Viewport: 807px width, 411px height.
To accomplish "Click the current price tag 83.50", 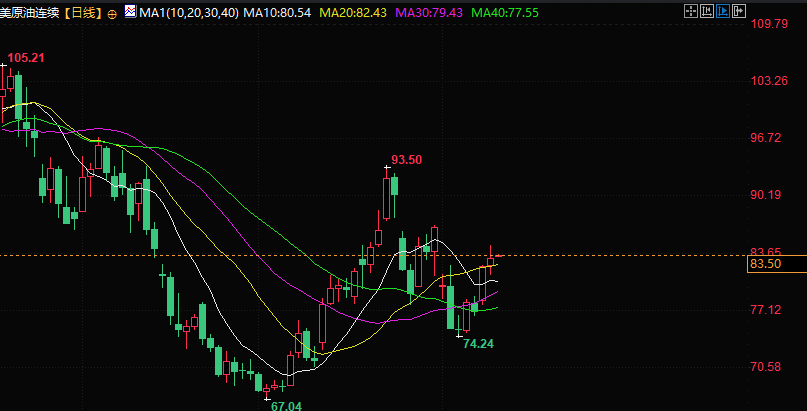I will (x=777, y=264).
